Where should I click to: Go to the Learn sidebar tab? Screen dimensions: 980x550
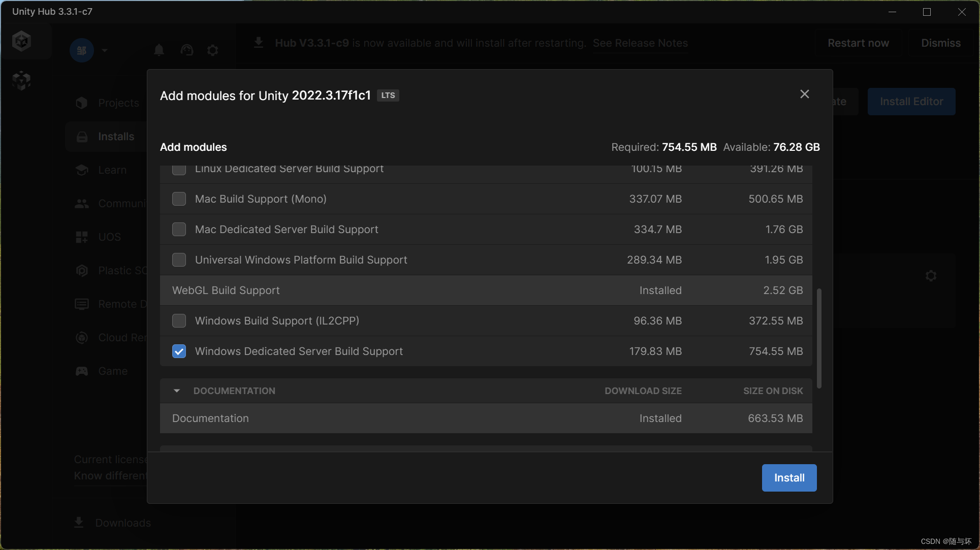pyautogui.click(x=112, y=170)
